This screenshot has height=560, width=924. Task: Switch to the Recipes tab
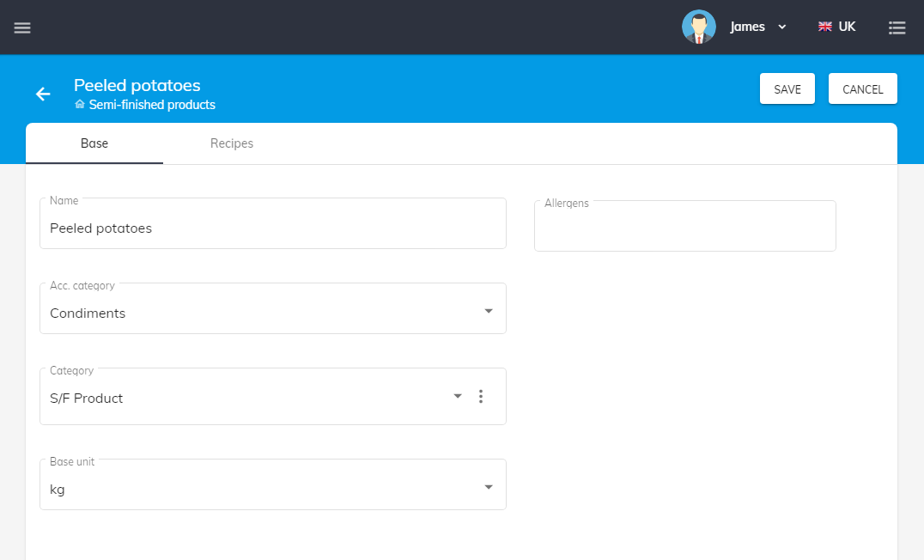[x=232, y=143]
